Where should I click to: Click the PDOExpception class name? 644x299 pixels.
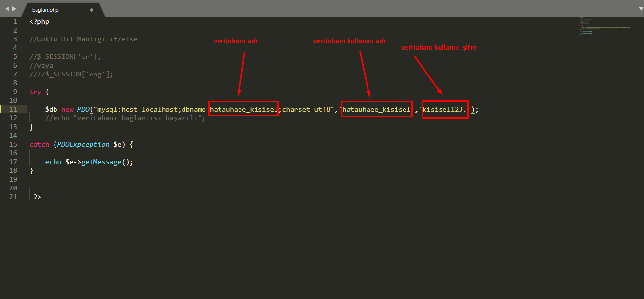coord(83,145)
